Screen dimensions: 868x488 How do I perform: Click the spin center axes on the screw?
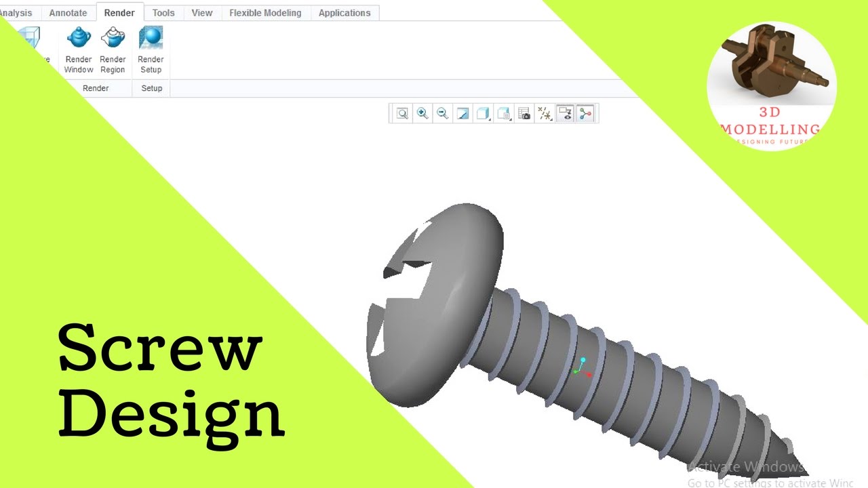tap(583, 367)
